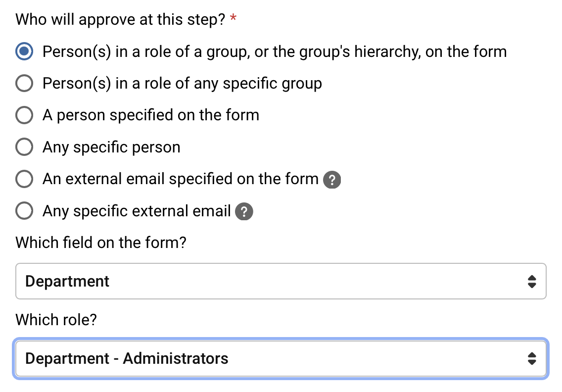Open help icon beside external email on form
Image resolution: width=562 pixels, height=392 pixels.
(332, 180)
